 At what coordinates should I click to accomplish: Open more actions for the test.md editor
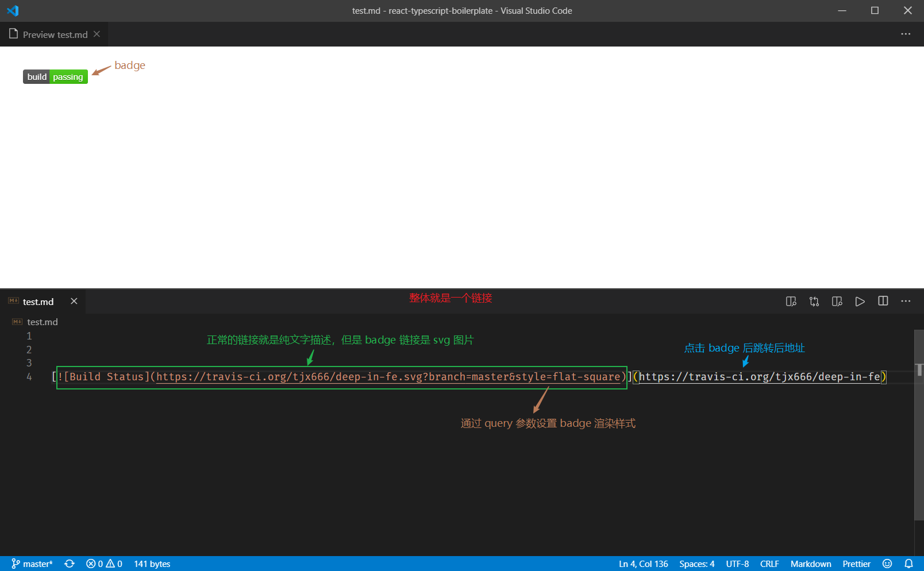[906, 301]
